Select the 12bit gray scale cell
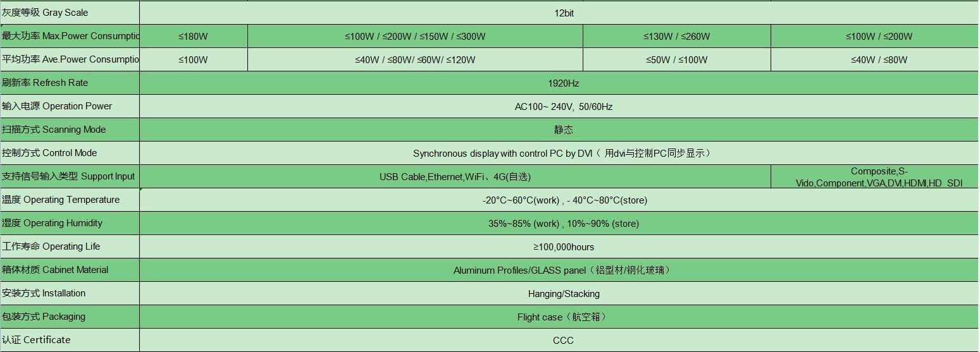This screenshot has height=352, width=980. 563,13
